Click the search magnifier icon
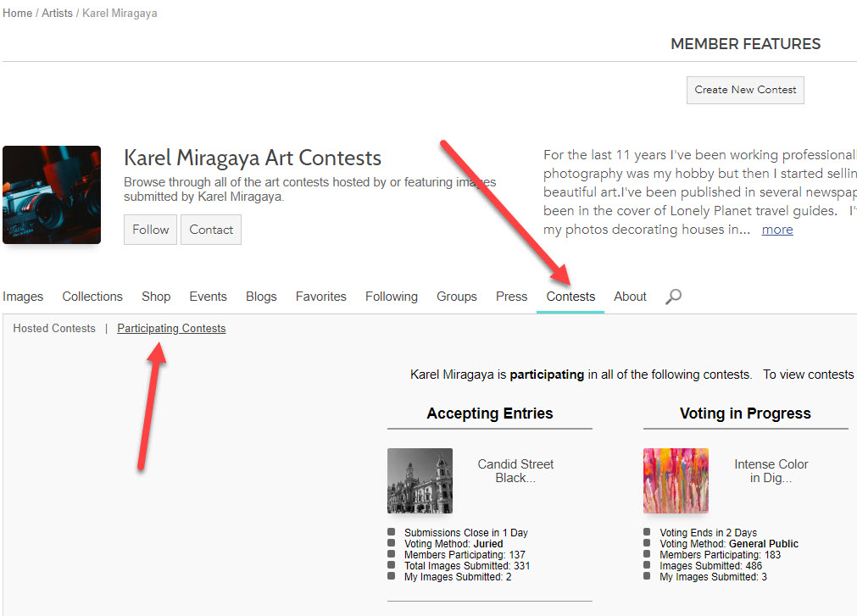 pos(673,297)
